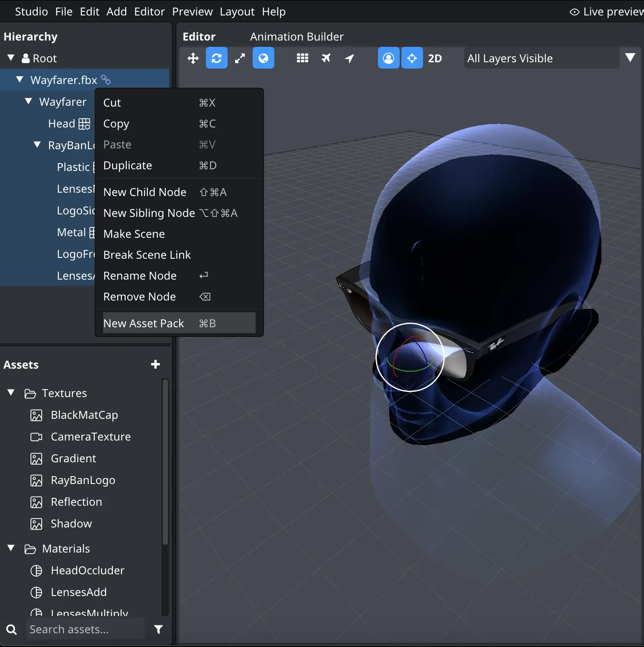Viewport: 644px width, 647px height.
Task: Open the Studio menu
Action: click(31, 12)
